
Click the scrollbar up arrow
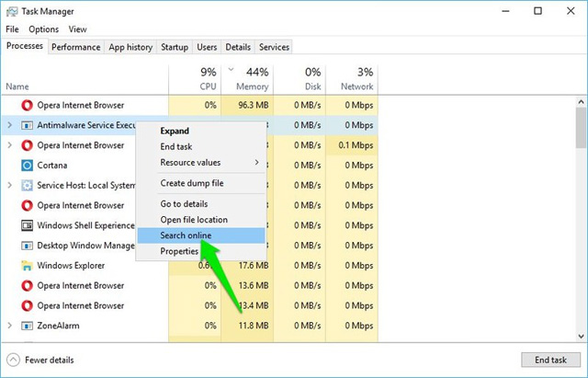point(582,102)
